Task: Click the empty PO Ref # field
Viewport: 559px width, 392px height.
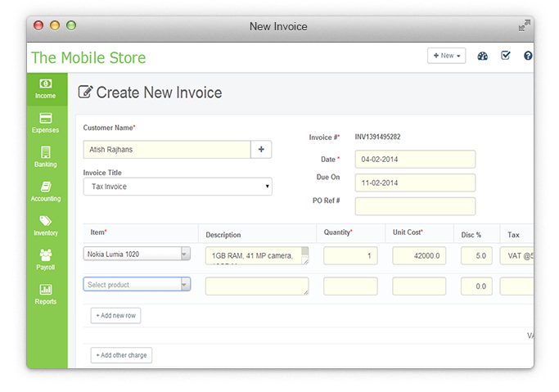Action: tap(415, 206)
